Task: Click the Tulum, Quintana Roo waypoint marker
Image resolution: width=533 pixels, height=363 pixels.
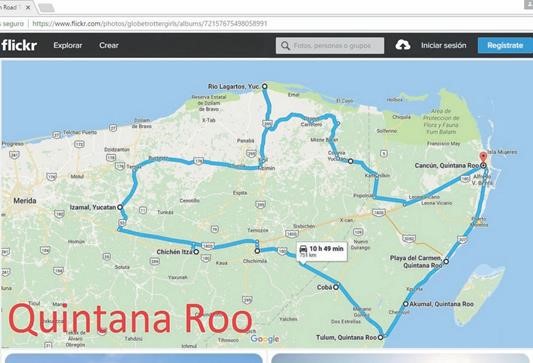Action: click(x=380, y=337)
